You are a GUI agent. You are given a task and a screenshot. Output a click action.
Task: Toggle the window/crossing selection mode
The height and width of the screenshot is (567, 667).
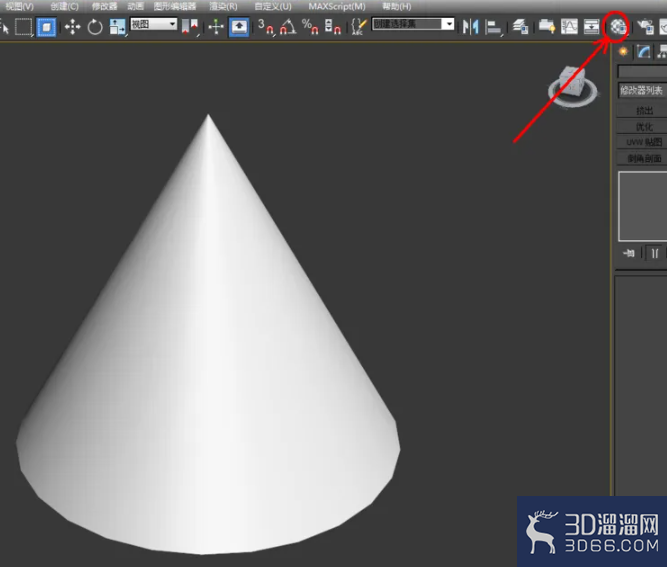(46, 27)
